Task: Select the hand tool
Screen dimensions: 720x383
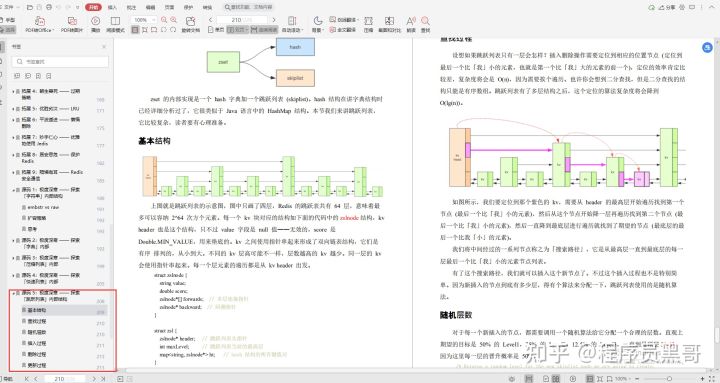Action: click(8, 20)
